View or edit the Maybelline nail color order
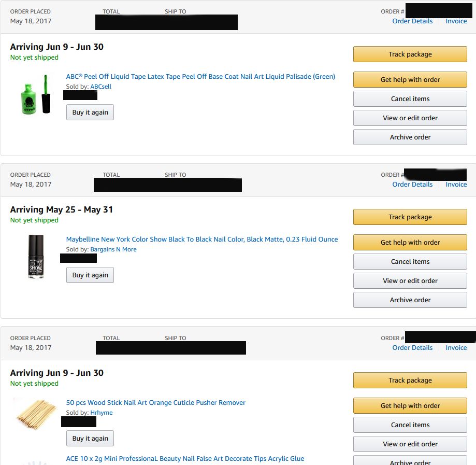The width and height of the screenshot is (476, 465). click(410, 280)
